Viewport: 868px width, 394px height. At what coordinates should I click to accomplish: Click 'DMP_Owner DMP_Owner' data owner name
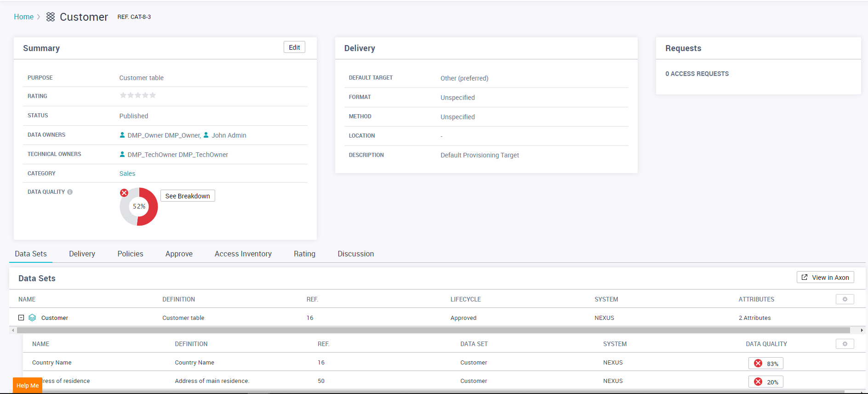164,135
